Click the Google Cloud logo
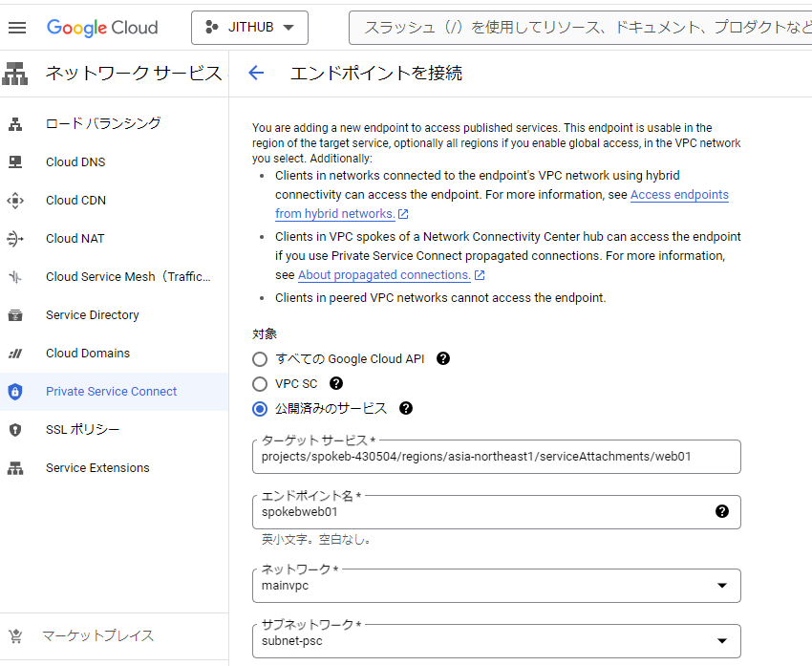Screen dimensions: 812x666 click(102, 27)
